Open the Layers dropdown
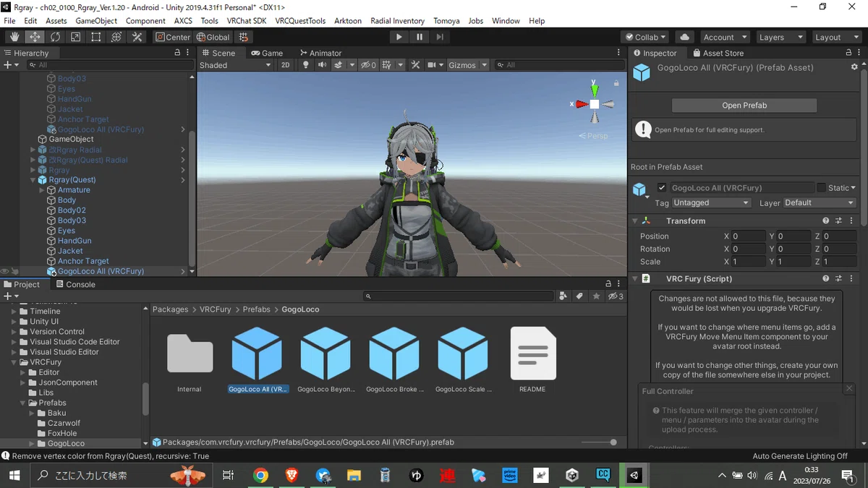The width and height of the screenshot is (868, 488). [x=781, y=37]
